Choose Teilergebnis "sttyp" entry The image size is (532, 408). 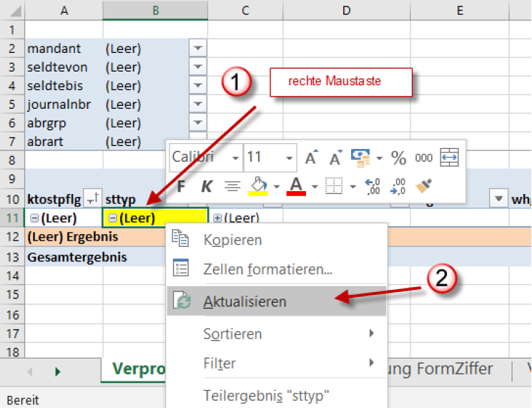pos(277,395)
